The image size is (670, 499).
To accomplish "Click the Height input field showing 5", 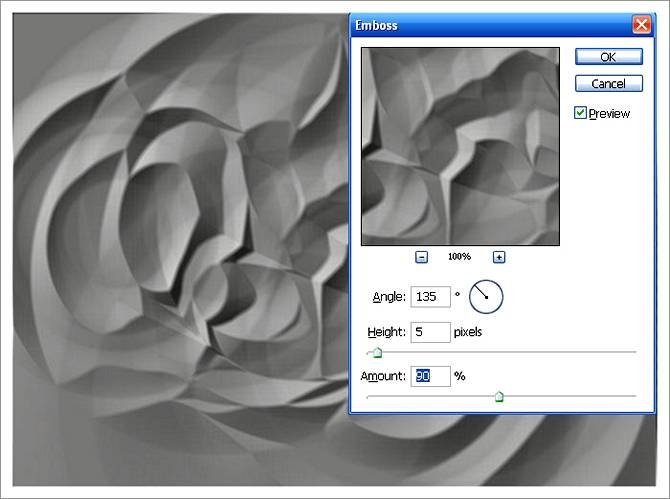I will coord(430,332).
